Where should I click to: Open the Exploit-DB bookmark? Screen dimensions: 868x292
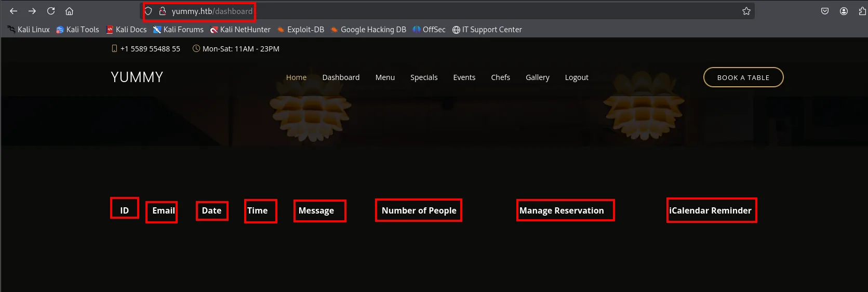pyautogui.click(x=300, y=30)
